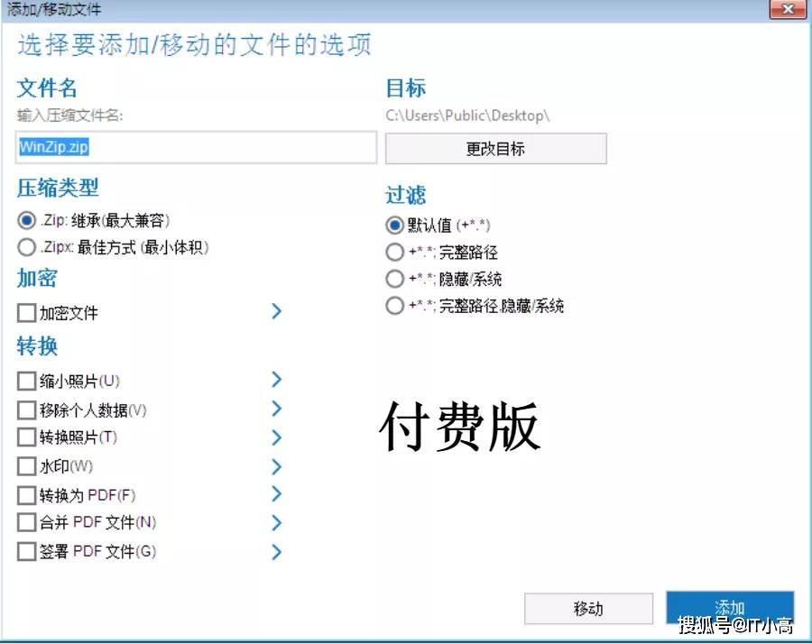Image resolution: width=812 pixels, height=644 pixels.
Task: Check the 转换照片(T) box
Action: tap(26, 437)
